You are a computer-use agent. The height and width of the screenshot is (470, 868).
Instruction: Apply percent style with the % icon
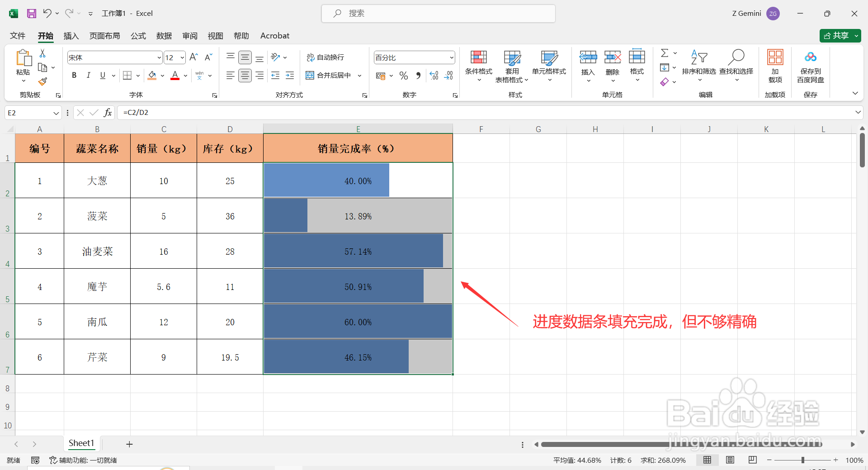(x=404, y=76)
